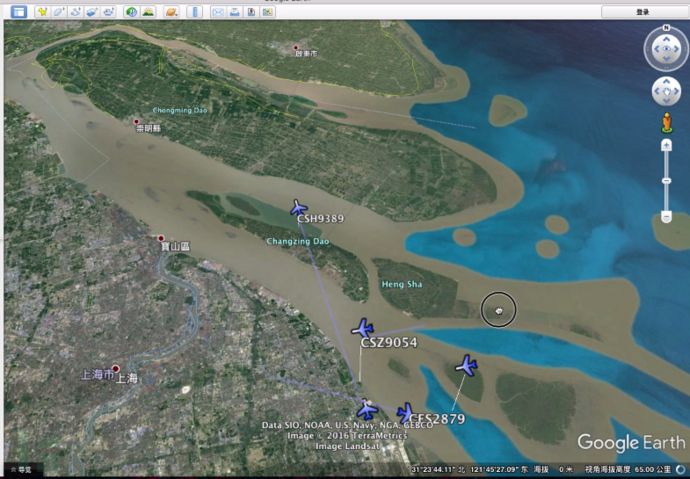Click the pan-up arrow on move joystick
690x479 pixels.
[666, 82]
